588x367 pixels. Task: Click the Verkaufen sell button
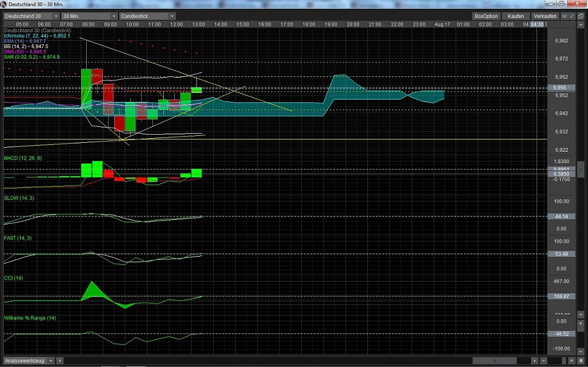(x=545, y=16)
